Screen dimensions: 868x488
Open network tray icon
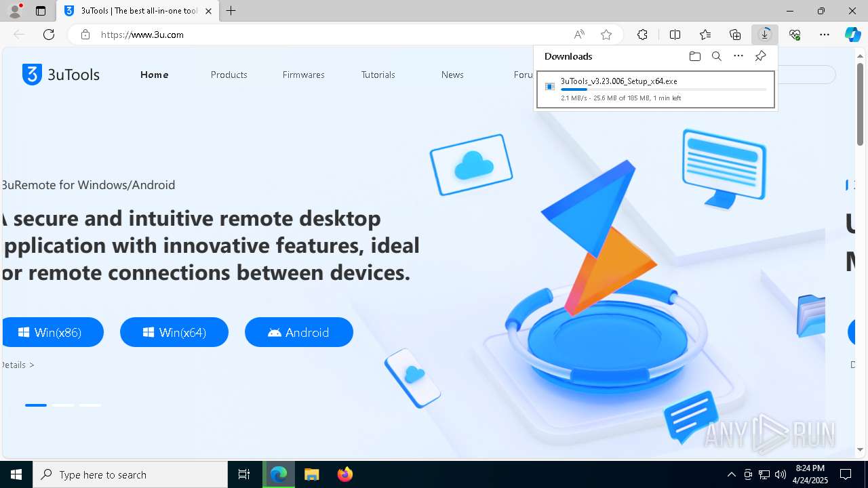click(764, 474)
